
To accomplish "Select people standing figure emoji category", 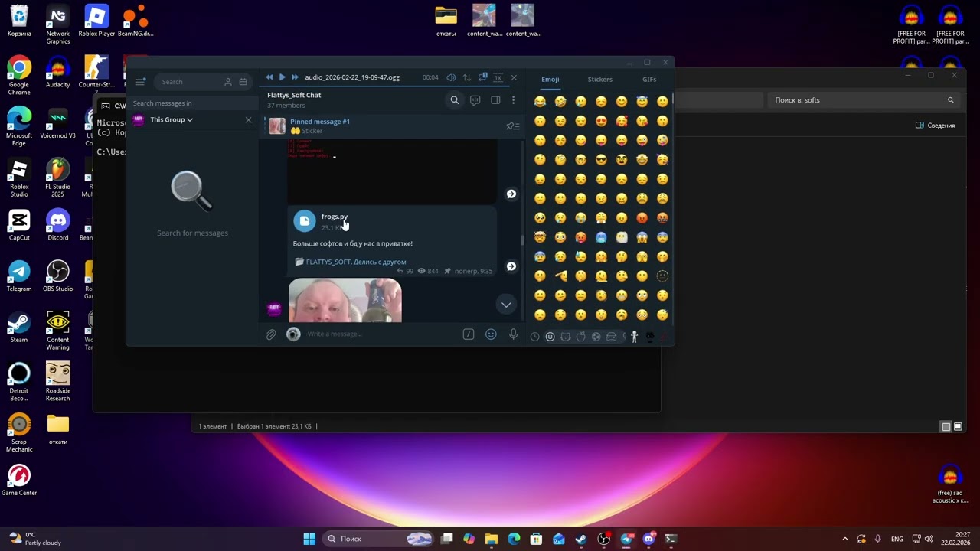I will coord(634,337).
